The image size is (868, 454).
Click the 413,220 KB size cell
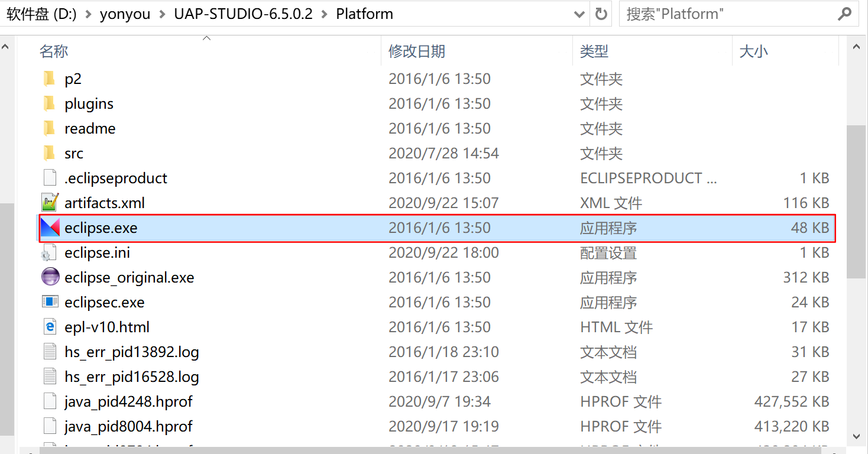792,426
